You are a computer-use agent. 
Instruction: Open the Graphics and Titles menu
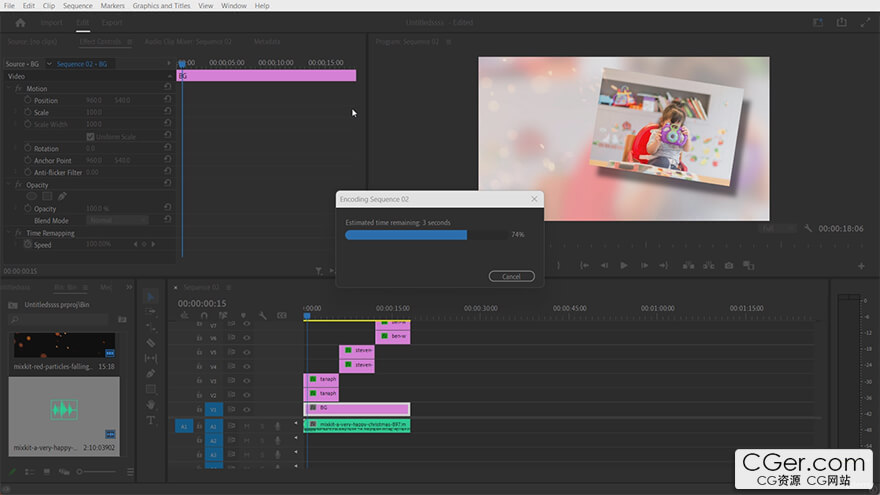[161, 6]
